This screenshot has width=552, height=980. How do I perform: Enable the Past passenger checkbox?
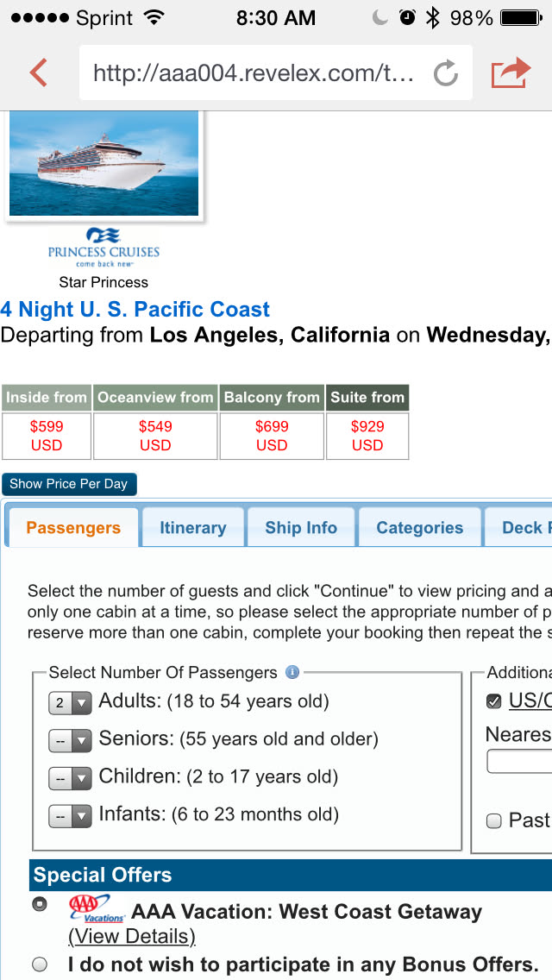[x=494, y=820]
